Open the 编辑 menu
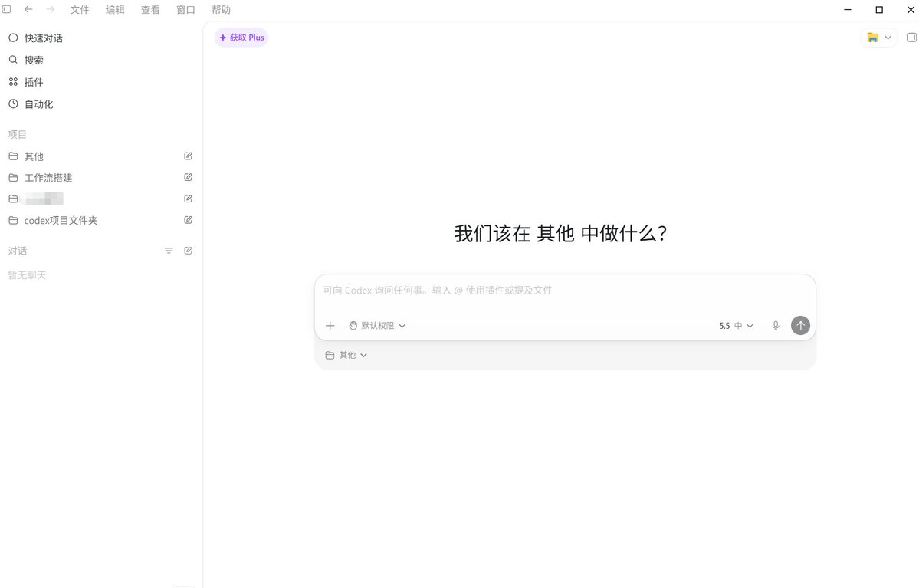The width and height of the screenshot is (919, 588). click(115, 10)
